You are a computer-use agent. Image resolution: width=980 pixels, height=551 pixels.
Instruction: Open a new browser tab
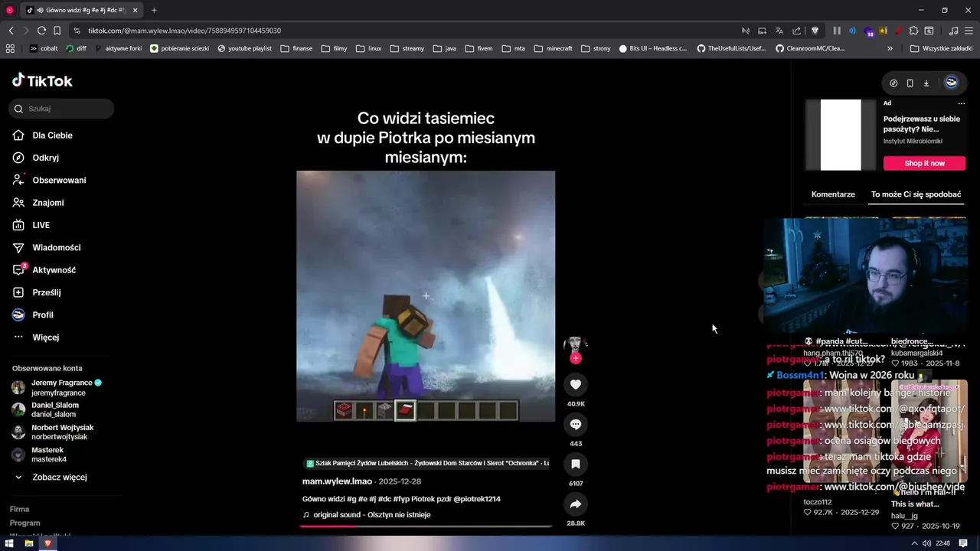tap(154, 10)
